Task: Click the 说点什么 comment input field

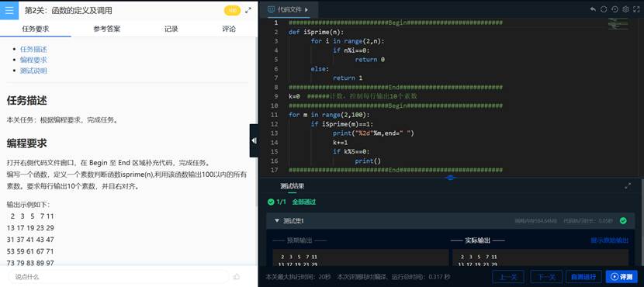Action: [x=118, y=277]
